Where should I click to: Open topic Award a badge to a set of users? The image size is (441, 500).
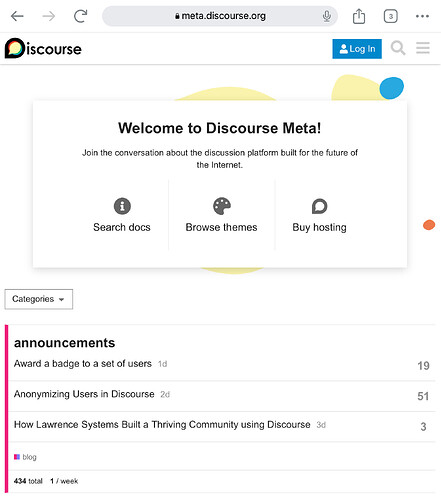pyautogui.click(x=83, y=363)
